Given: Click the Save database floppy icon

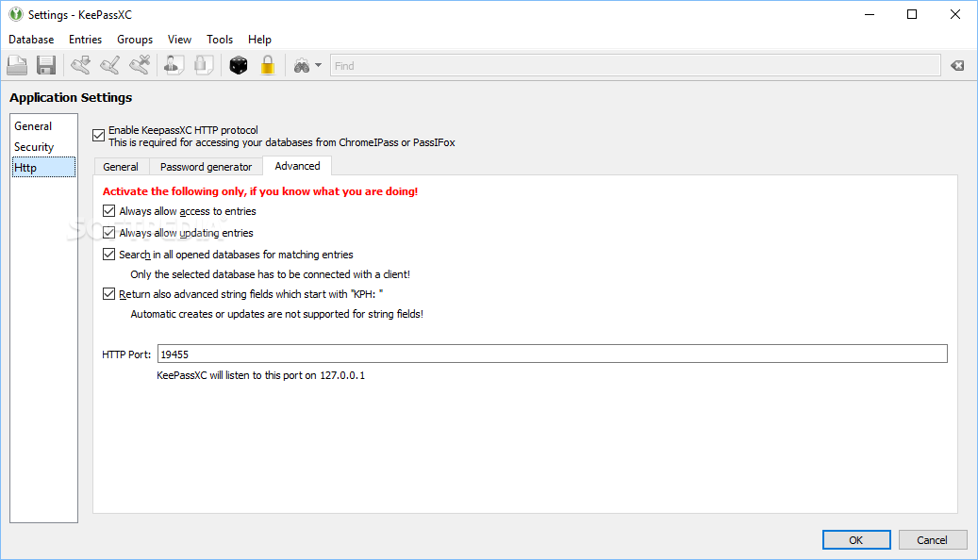Looking at the screenshot, I should (x=46, y=65).
